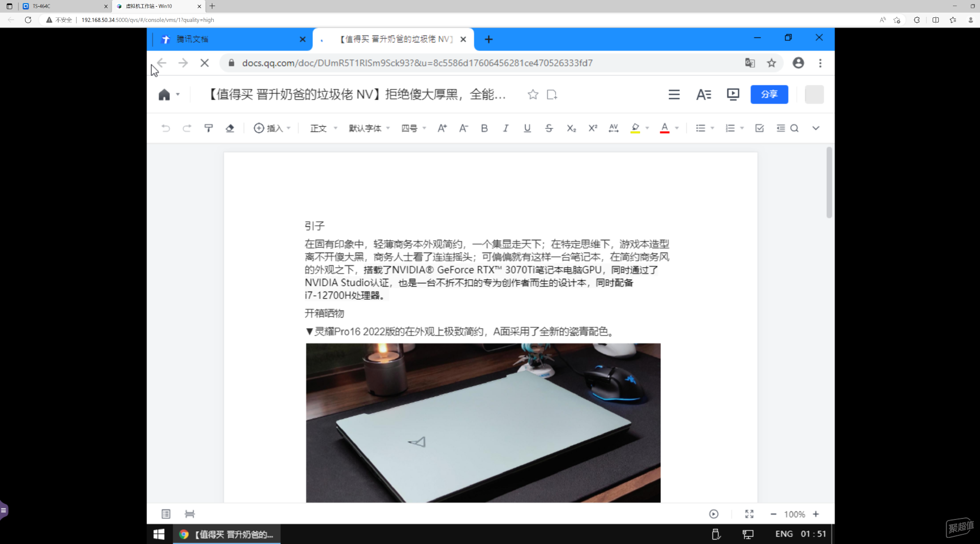This screenshot has height=544, width=980.
Task: Click the character spacing icon
Action: pyautogui.click(x=614, y=128)
